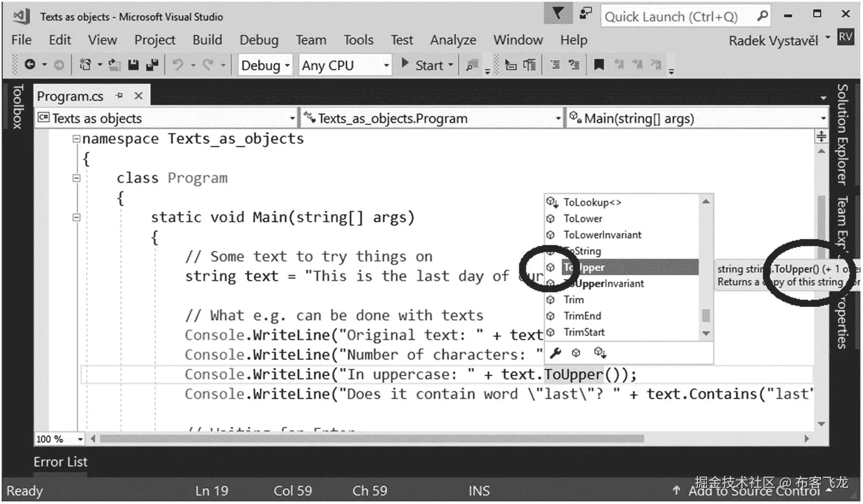Viewport: 863px width, 504px height.
Task: Click the Comment Selection toolbar icon
Action: [x=554, y=65]
